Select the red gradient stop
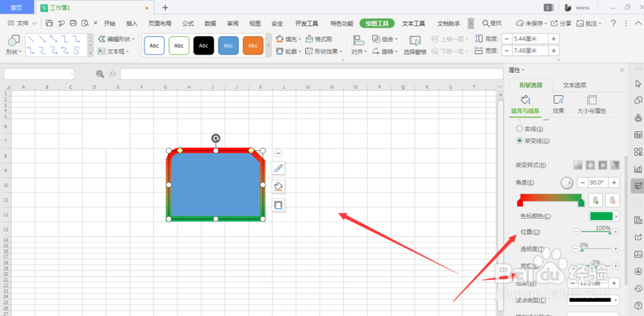This screenshot has height=316, width=644. point(520,203)
